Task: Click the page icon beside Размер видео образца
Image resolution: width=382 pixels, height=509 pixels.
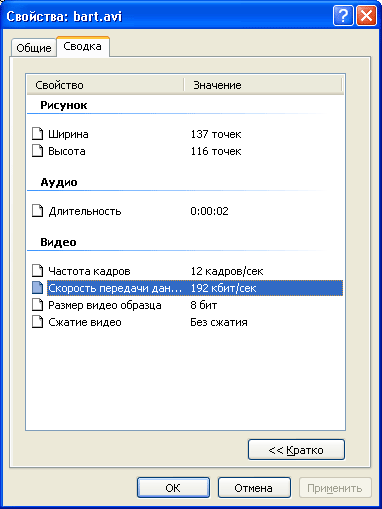Action: coord(37,305)
